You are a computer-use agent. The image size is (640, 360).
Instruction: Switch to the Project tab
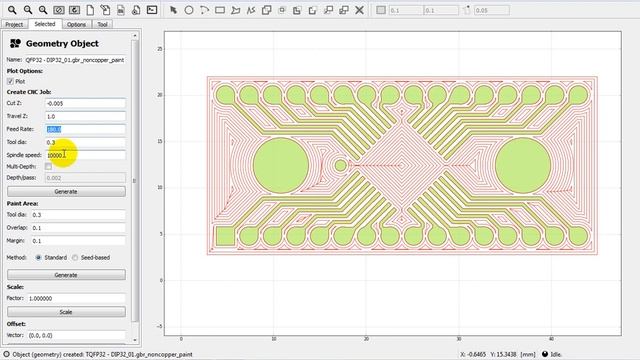(x=14, y=24)
